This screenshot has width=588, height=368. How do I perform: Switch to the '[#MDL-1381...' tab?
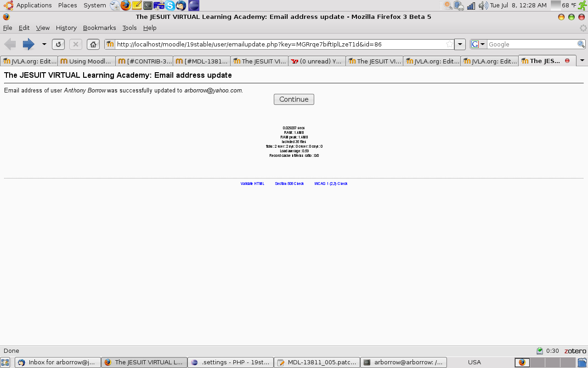pyautogui.click(x=202, y=61)
